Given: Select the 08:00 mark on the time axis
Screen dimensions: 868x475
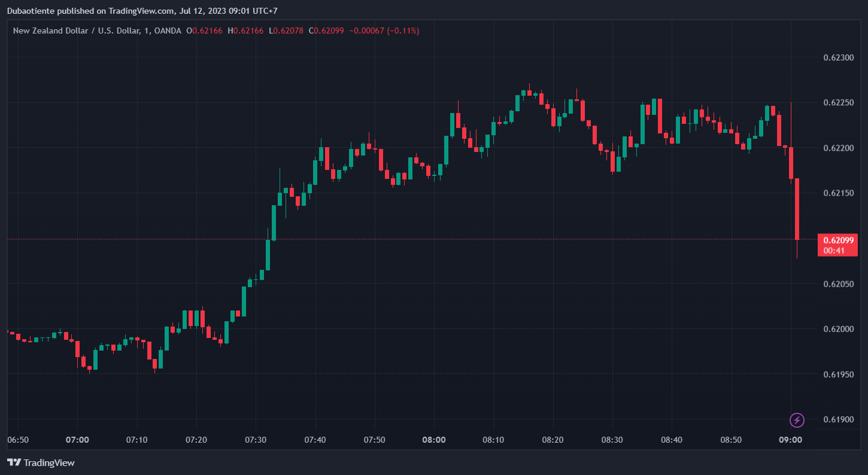Looking at the screenshot, I should (x=433, y=440).
